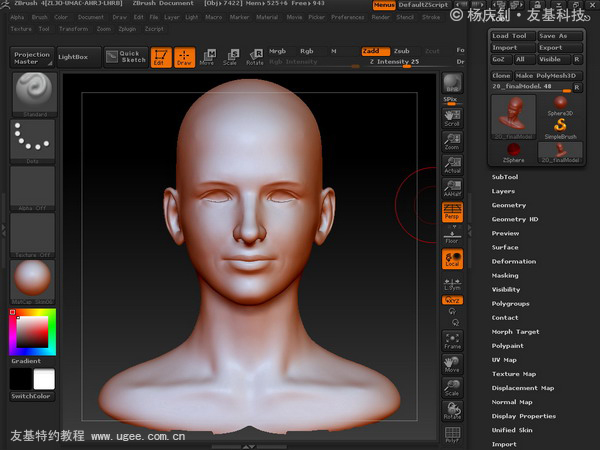
Task: Open the MatCap skin material selector
Action: [33, 282]
